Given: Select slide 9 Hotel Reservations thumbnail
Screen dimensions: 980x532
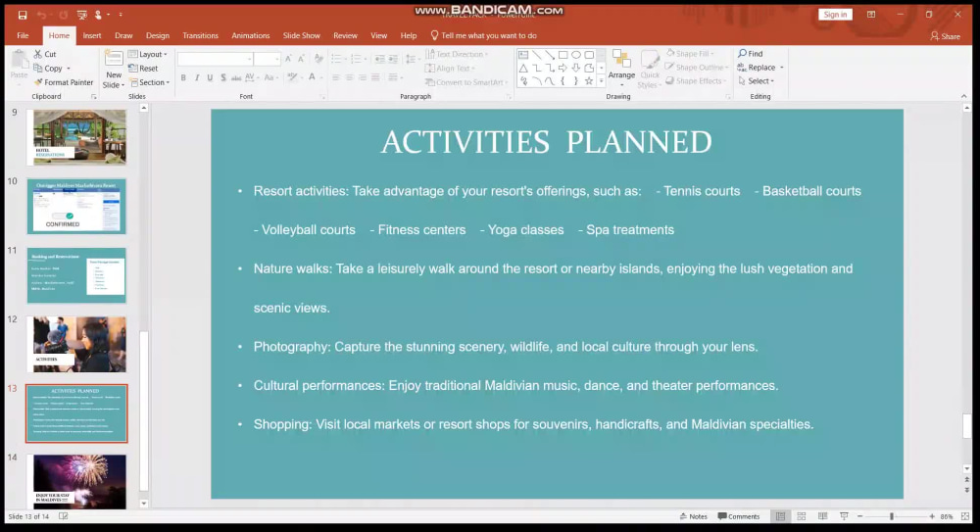Looking at the screenshot, I should (x=76, y=137).
